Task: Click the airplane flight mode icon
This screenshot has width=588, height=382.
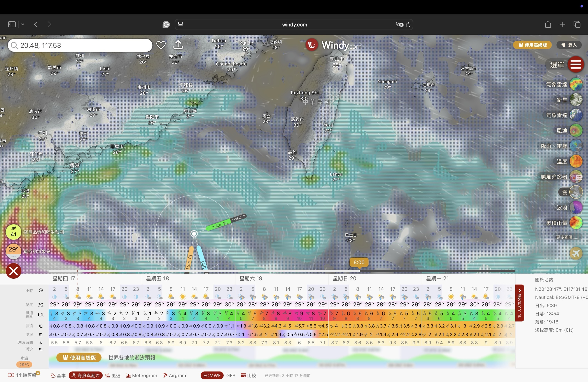Action: 576,253
